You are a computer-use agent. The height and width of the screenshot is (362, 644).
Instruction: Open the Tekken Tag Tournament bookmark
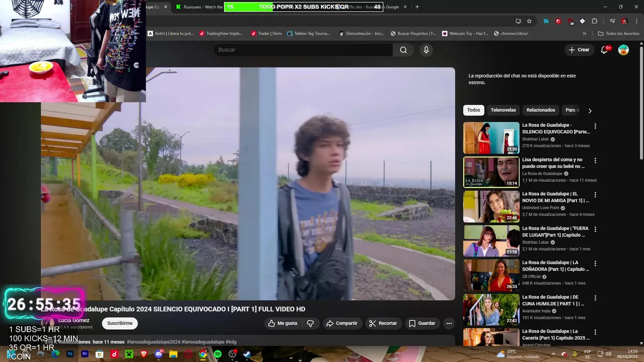click(309, 34)
